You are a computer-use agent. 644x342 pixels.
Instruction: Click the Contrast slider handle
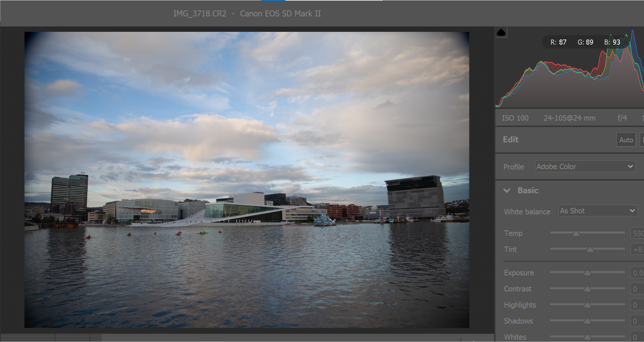click(587, 289)
